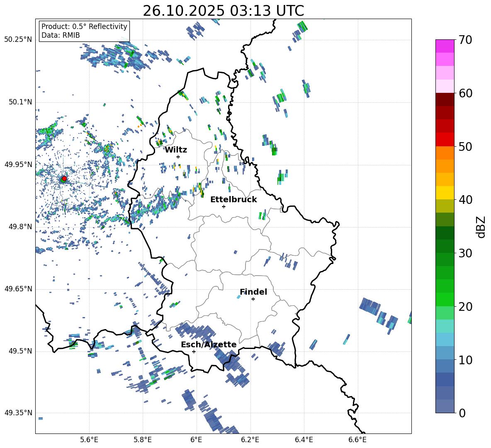Click the 0 tick on colorbar
Screen dimensions: 491x448
(x=462, y=413)
